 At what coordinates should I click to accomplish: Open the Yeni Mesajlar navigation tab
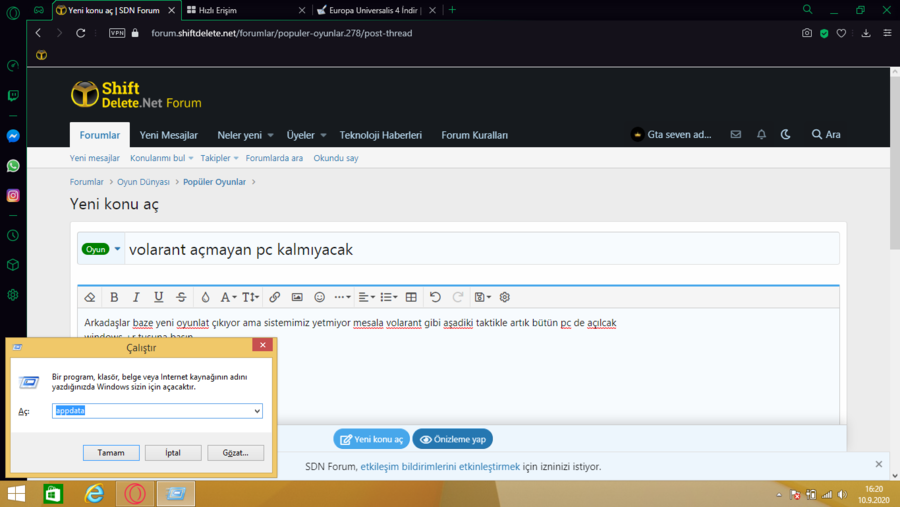(168, 135)
